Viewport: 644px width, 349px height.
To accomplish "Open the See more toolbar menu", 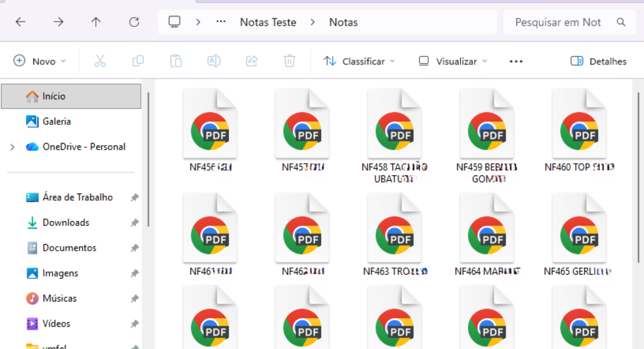I will pos(516,61).
